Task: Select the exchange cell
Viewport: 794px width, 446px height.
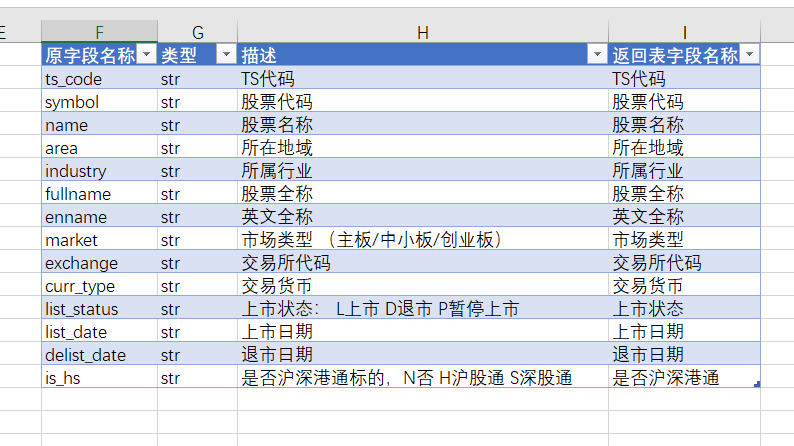Action: pos(99,263)
